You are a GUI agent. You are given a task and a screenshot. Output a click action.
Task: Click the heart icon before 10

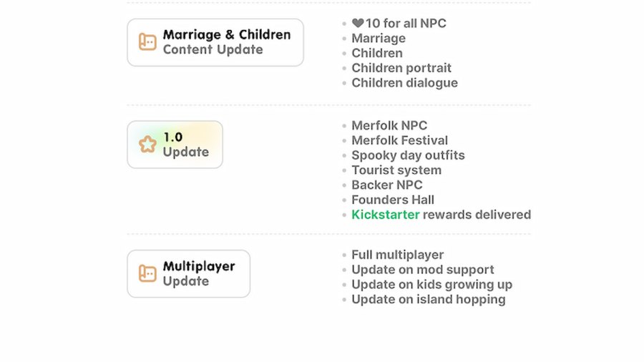358,24
